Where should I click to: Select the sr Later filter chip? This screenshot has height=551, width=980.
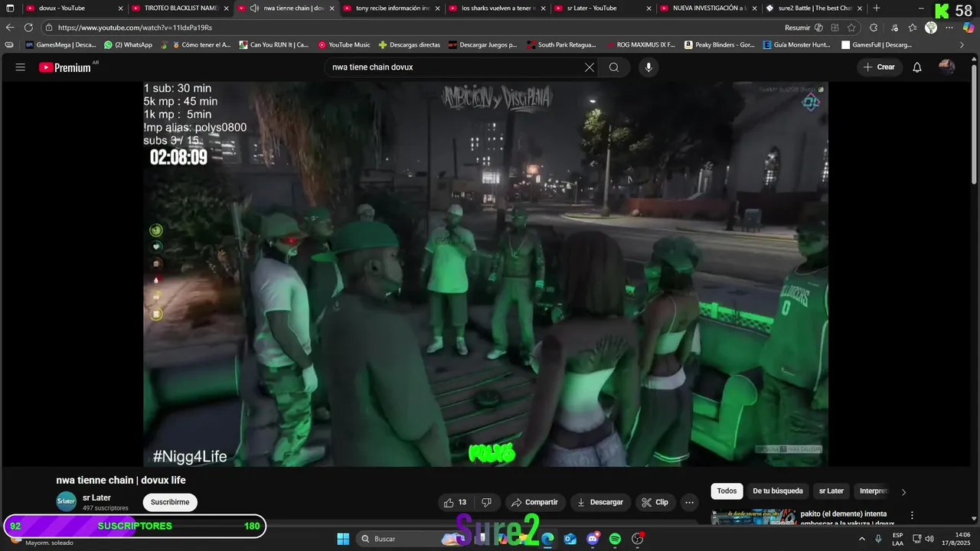click(x=831, y=491)
